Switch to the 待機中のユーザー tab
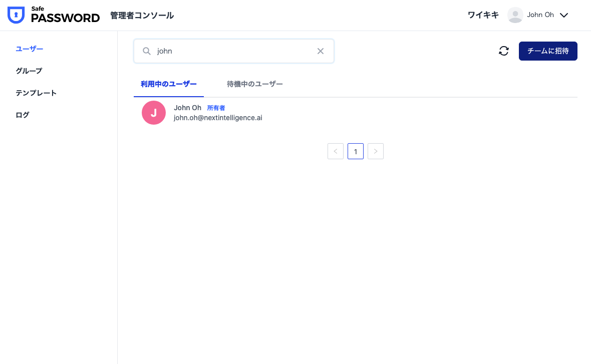The width and height of the screenshot is (591, 364). click(254, 84)
